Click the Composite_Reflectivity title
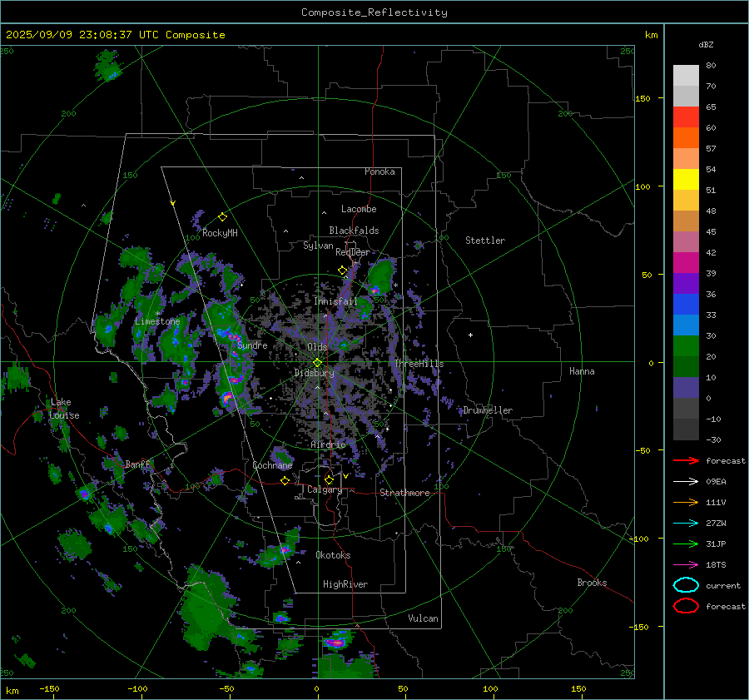 pyautogui.click(x=374, y=12)
